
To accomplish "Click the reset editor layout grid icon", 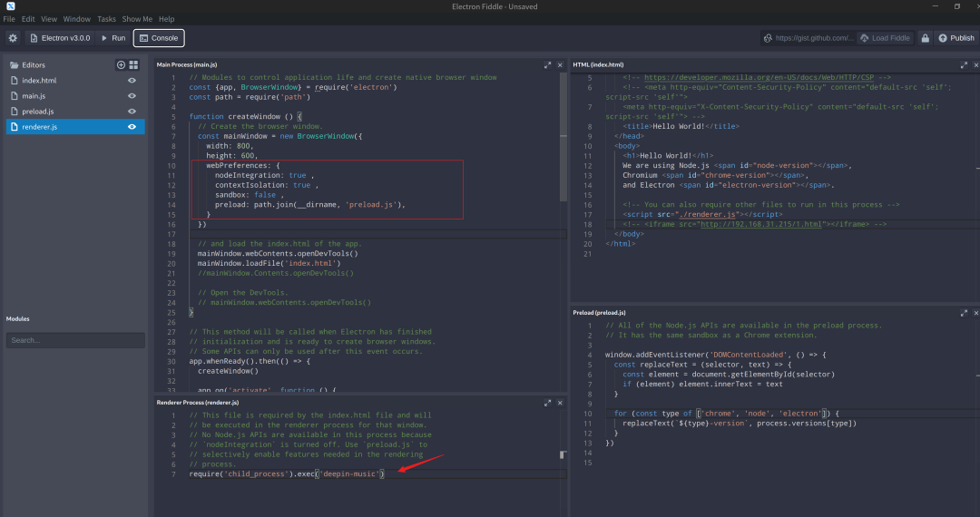I will [x=133, y=65].
